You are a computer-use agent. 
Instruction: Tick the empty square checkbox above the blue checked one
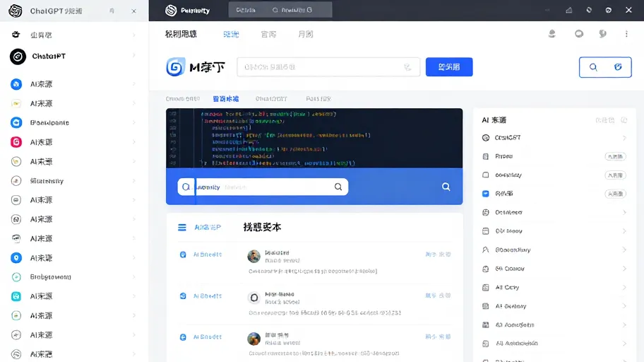coord(485,175)
